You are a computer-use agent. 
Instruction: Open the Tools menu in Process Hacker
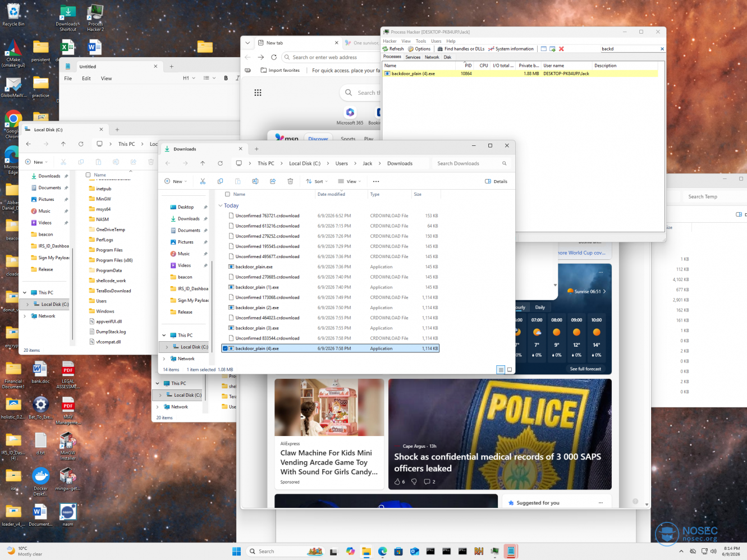pos(421,41)
